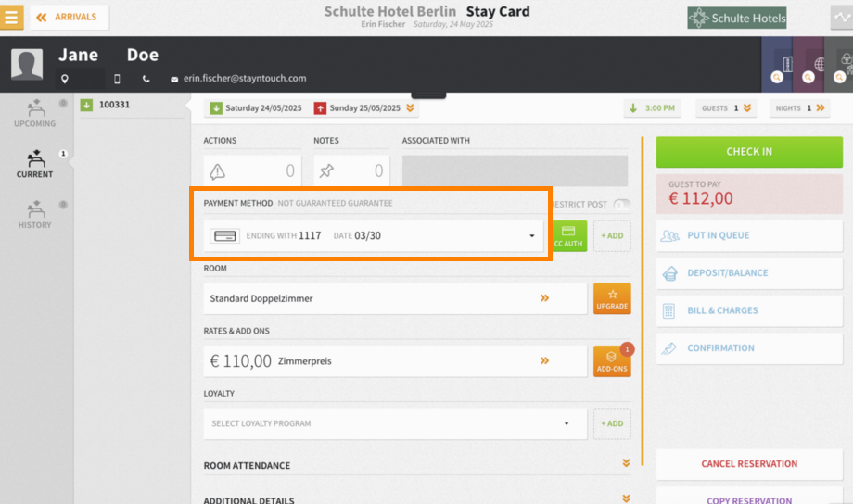Go back to Arrivals

tap(70, 18)
